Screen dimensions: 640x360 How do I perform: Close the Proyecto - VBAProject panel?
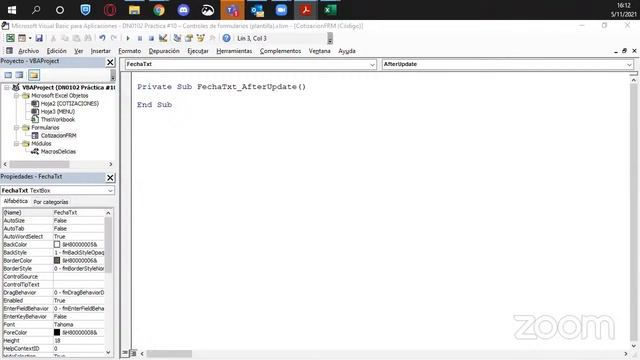tap(110, 62)
